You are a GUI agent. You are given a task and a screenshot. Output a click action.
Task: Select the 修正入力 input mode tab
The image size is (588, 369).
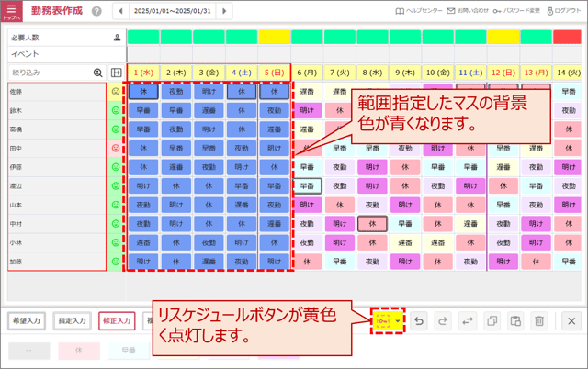117,320
